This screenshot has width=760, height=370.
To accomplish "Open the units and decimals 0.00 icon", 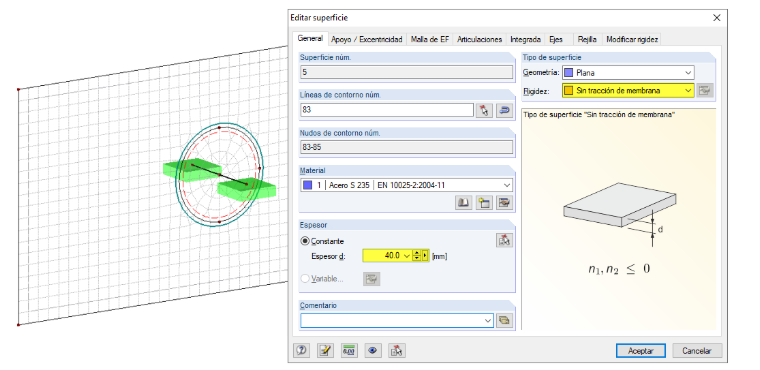I will click(x=348, y=350).
